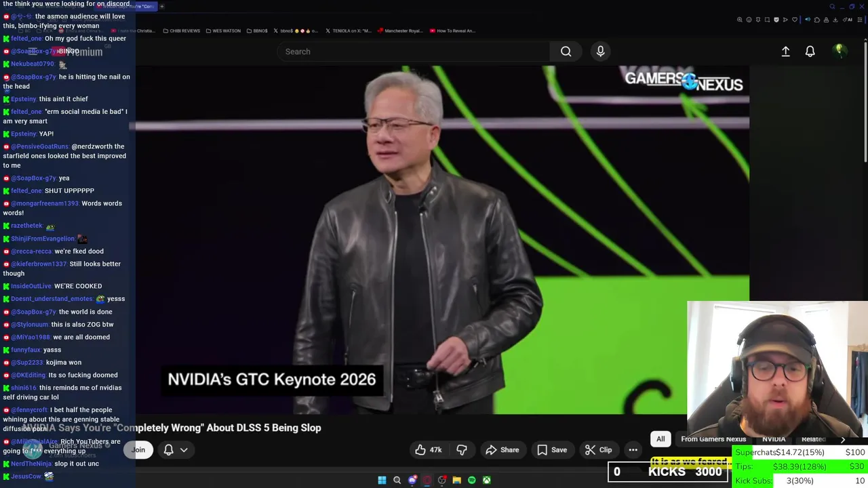The height and width of the screenshot is (488, 868).
Task: Click chat user @MiYao1988
Action: click(x=31, y=337)
